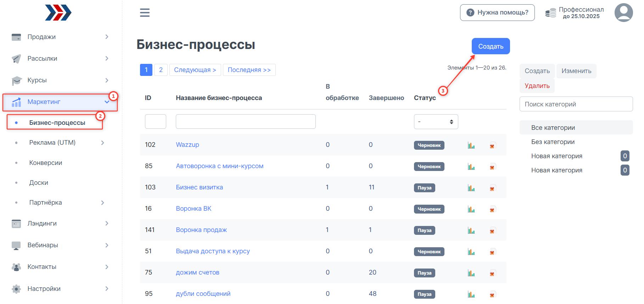This screenshot has width=644, height=304.
Task: Open the Автоворонка с мини-курсом link
Action: point(219,166)
